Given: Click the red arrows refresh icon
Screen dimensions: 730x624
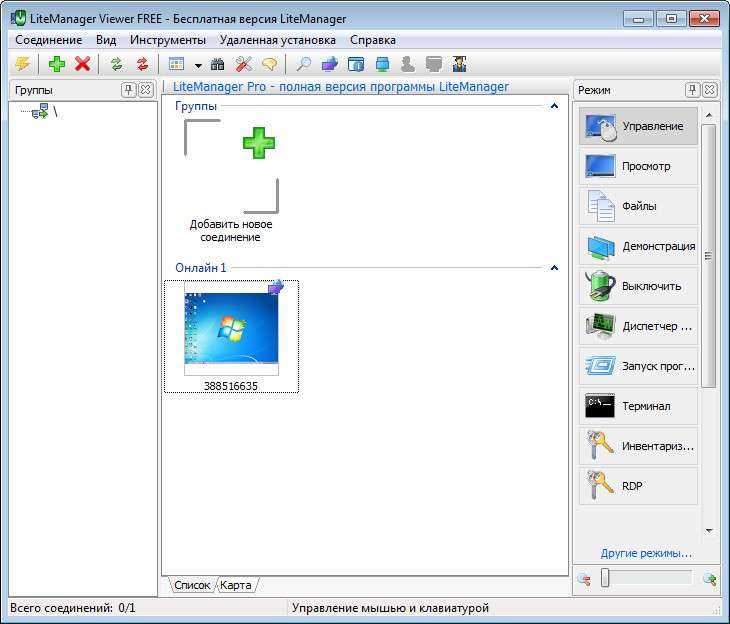Looking at the screenshot, I should pos(142,64).
